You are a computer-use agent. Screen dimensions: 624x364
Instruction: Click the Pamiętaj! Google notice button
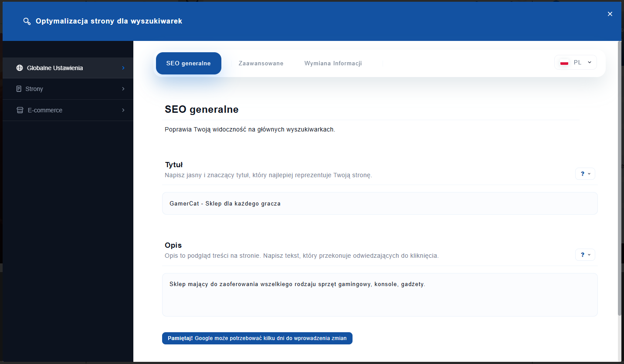point(257,338)
